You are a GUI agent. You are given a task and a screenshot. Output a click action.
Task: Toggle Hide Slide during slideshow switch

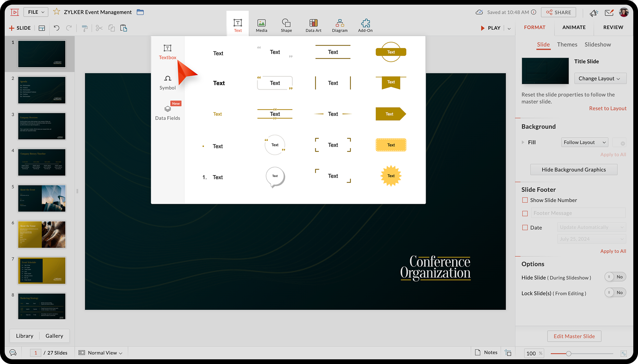[x=615, y=277]
